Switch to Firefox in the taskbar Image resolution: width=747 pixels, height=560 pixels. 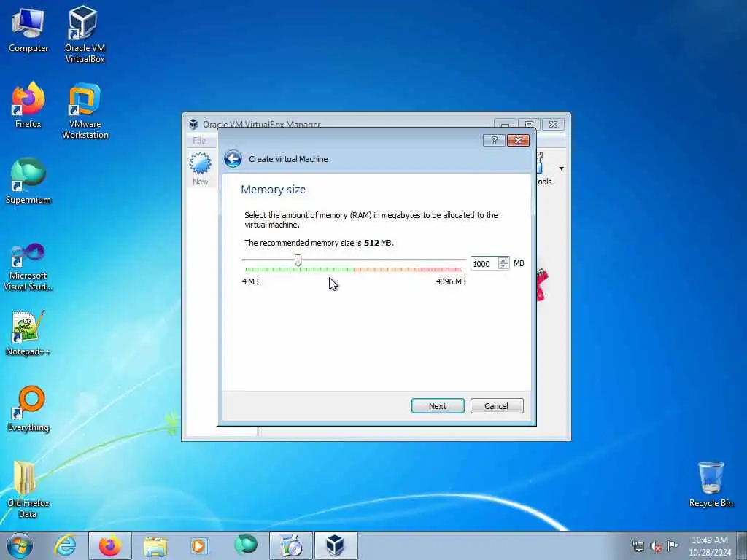(x=110, y=545)
